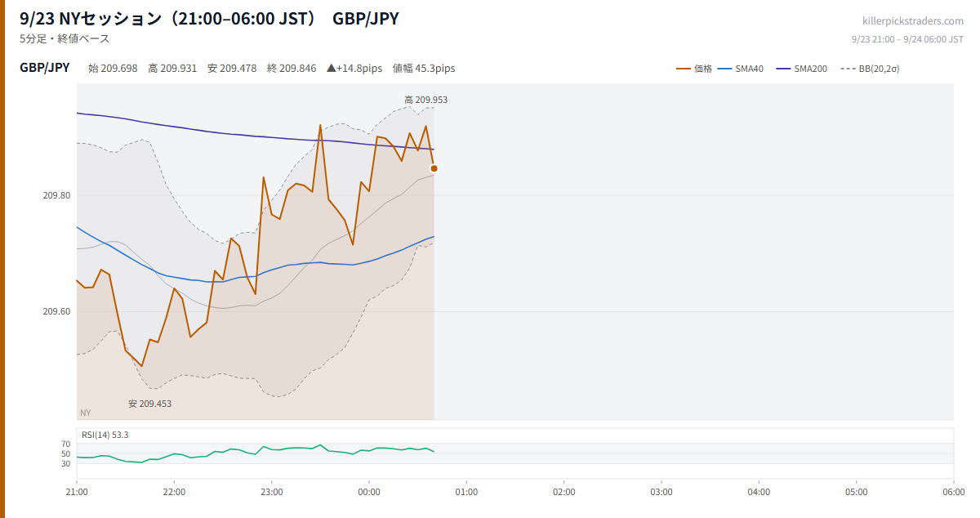Viewport: 980px width, 518px height.
Task: Click the 9/23 21:00 – 9/24 06:00 JST date range
Action: click(907, 39)
